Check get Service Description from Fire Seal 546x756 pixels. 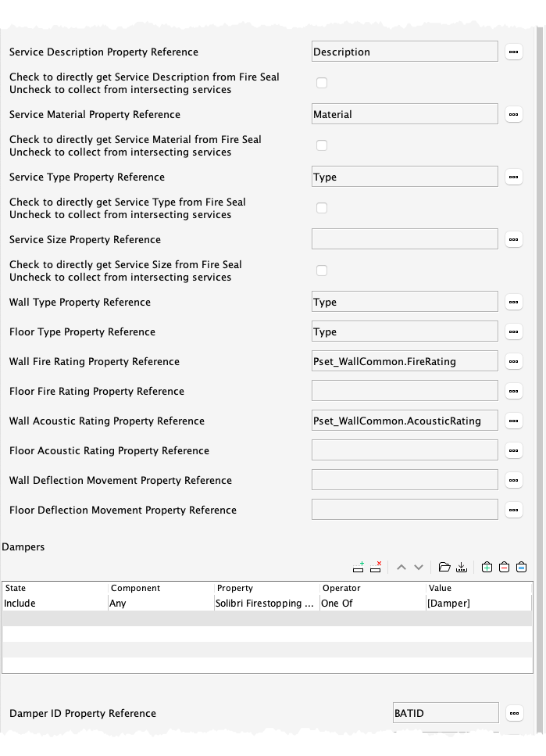coord(322,83)
